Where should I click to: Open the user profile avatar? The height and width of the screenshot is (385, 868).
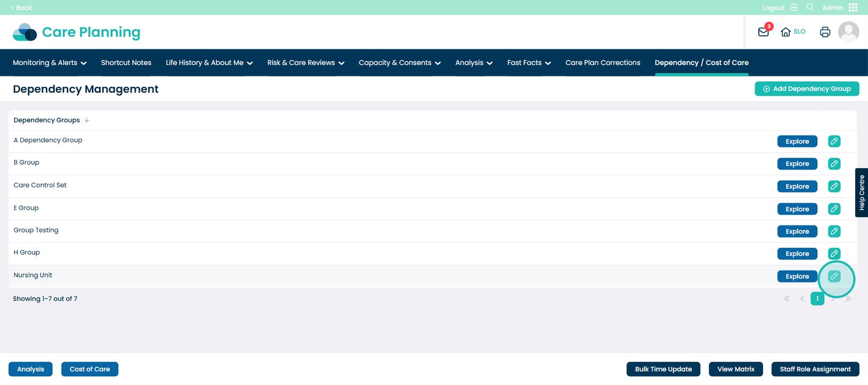848,32
